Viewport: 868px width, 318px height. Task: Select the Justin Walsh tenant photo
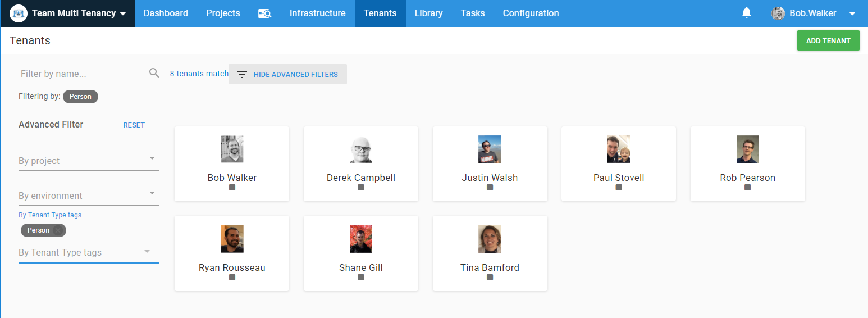(x=490, y=149)
